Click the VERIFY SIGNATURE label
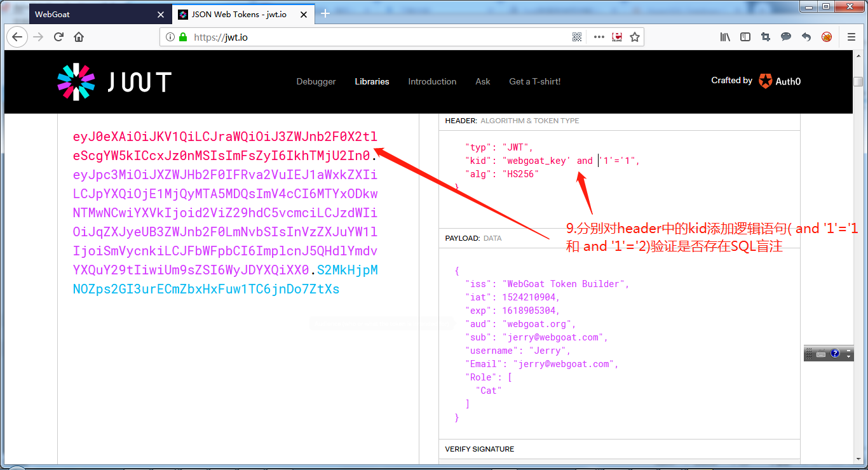Viewport: 868px width, 470px height. [x=480, y=449]
